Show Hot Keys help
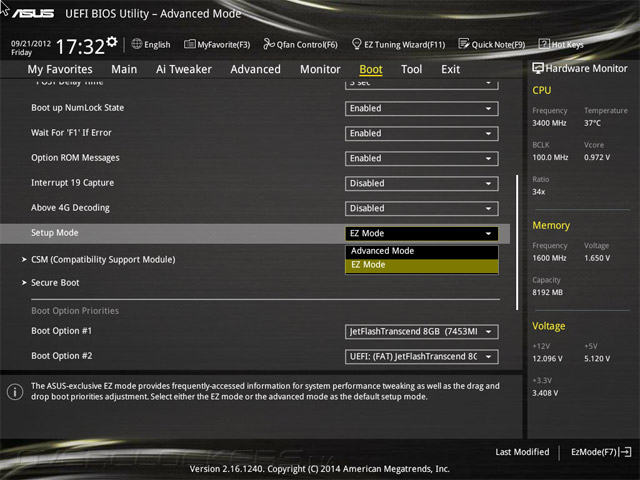Viewport: 640px width, 480px height. [x=561, y=44]
